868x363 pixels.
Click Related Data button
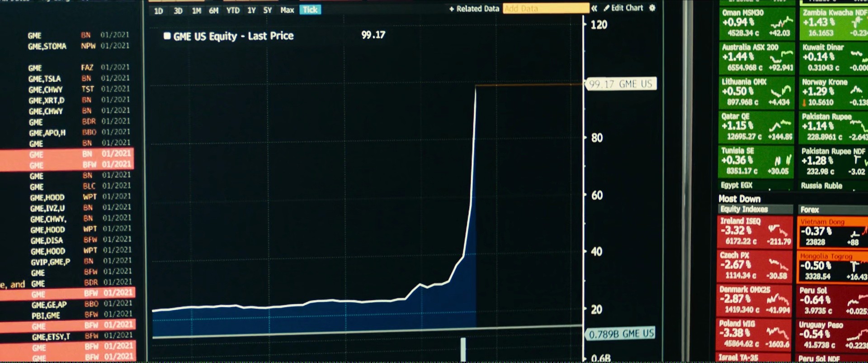[474, 9]
